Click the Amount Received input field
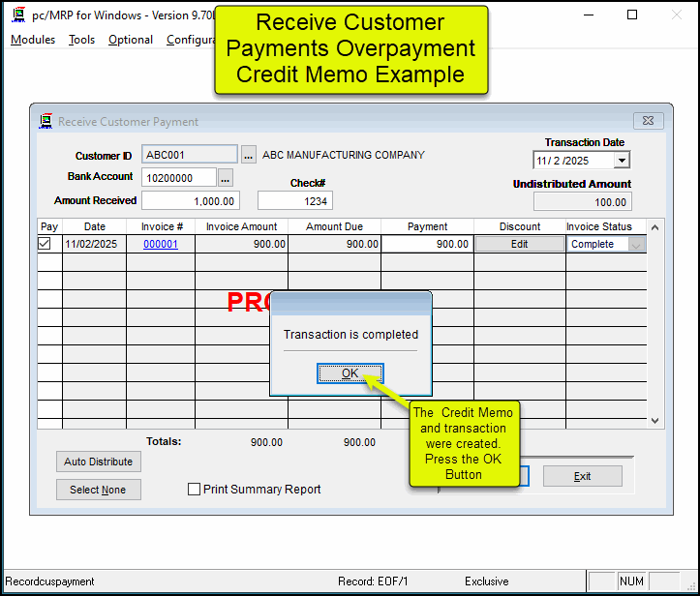The width and height of the screenshot is (700, 596). coord(191,201)
